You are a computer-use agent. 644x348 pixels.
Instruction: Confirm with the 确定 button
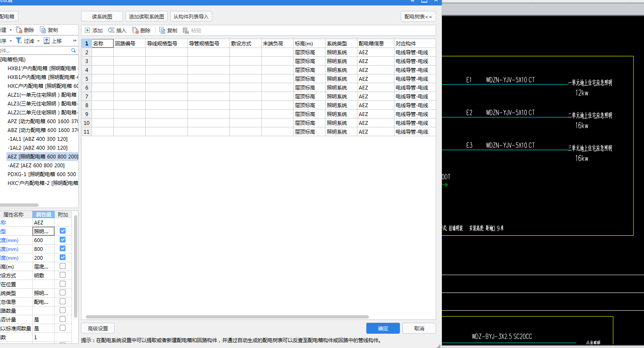click(x=383, y=328)
